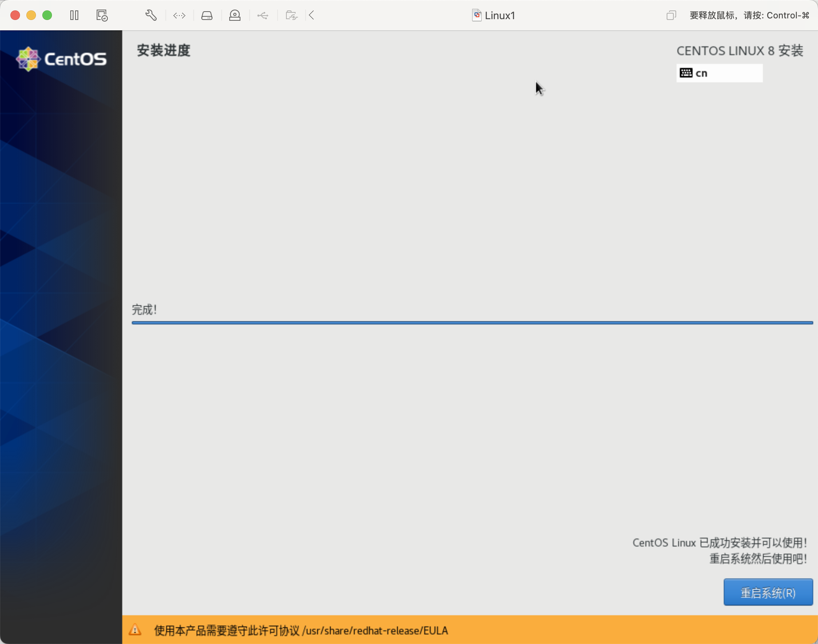The width and height of the screenshot is (818, 644).
Task: Click the completed installation progress bar
Action: pos(472,323)
